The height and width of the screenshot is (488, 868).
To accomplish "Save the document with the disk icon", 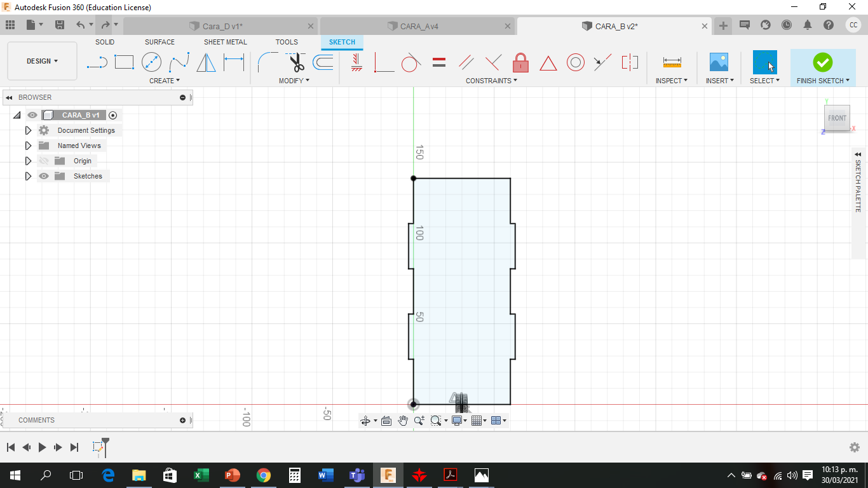I will (x=60, y=25).
